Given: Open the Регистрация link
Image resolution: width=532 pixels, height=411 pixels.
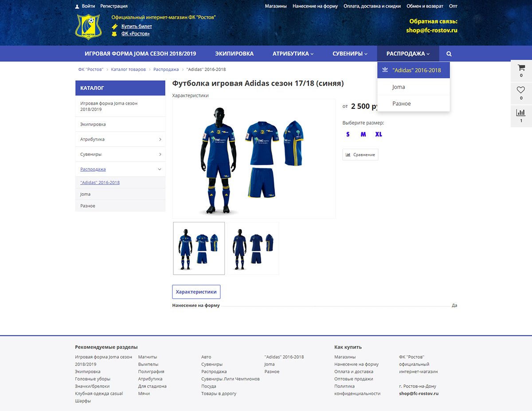Looking at the screenshot, I should (114, 6).
